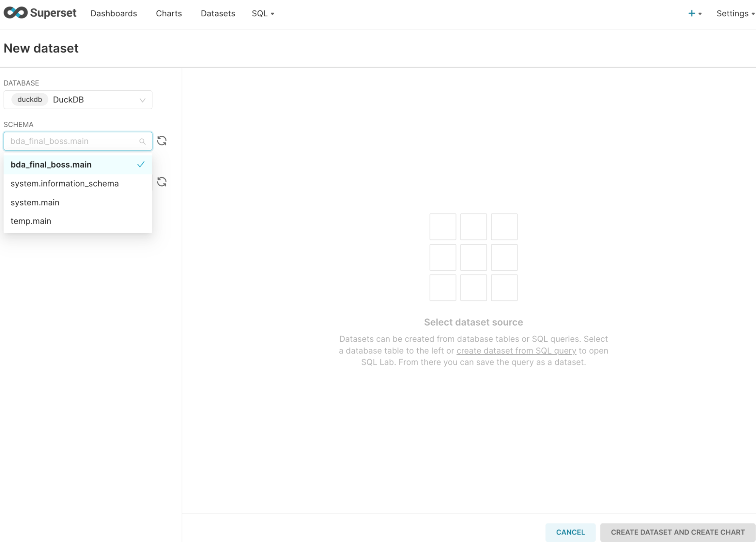
Task: Open the Datasets page
Action: (x=218, y=13)
